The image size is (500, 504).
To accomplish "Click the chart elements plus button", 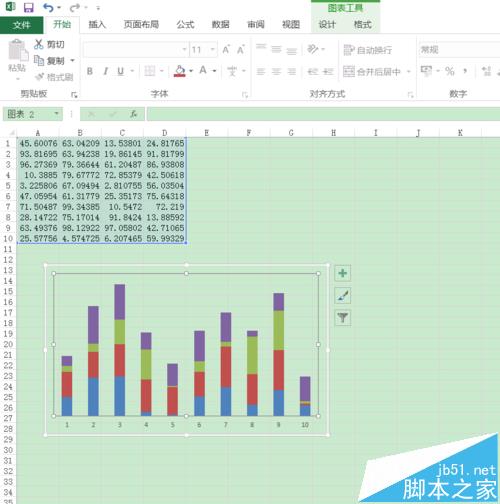I will point(343,273).
